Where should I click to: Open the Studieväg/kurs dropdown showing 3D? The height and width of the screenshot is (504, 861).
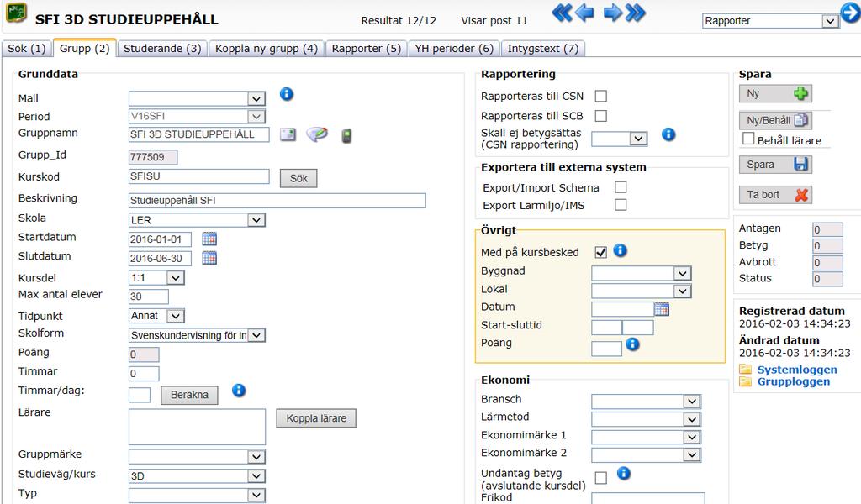197,476
